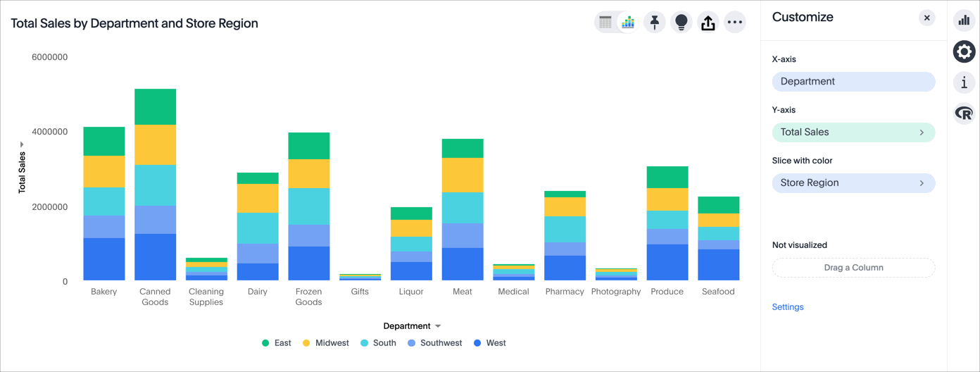This screenshot has width=980, height=372.
Task: Close the Customize panel
Action: (927, 18)
